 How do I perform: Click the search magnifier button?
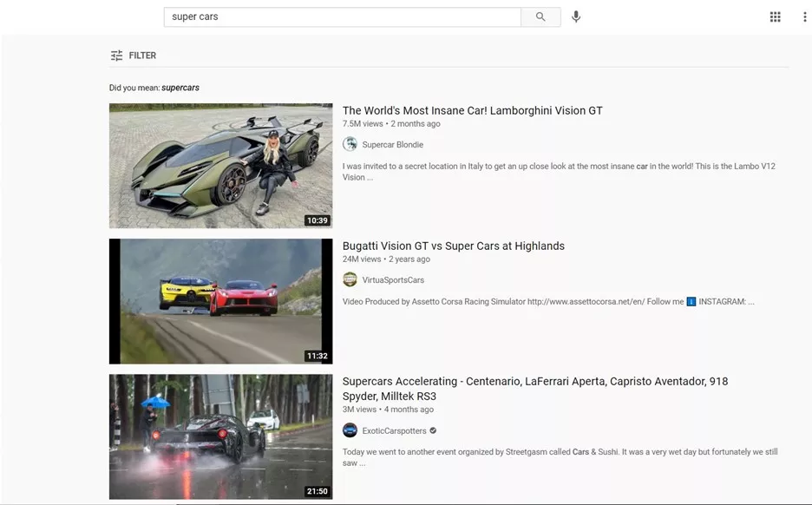(540, 16)
